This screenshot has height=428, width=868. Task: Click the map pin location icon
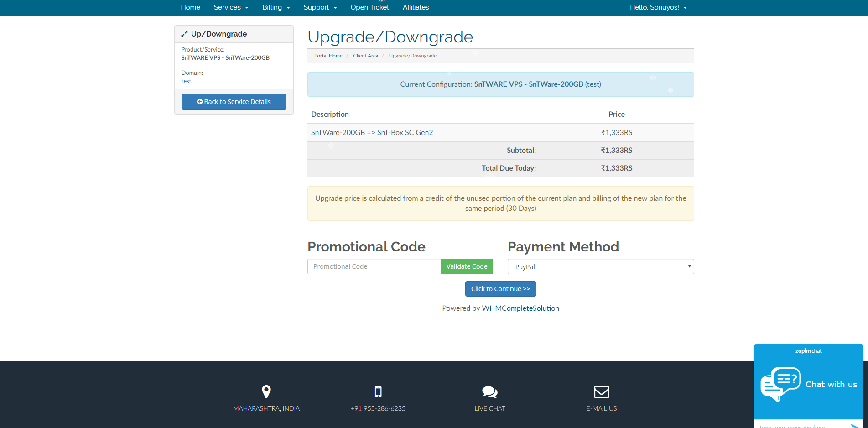[x=266, y=391]
